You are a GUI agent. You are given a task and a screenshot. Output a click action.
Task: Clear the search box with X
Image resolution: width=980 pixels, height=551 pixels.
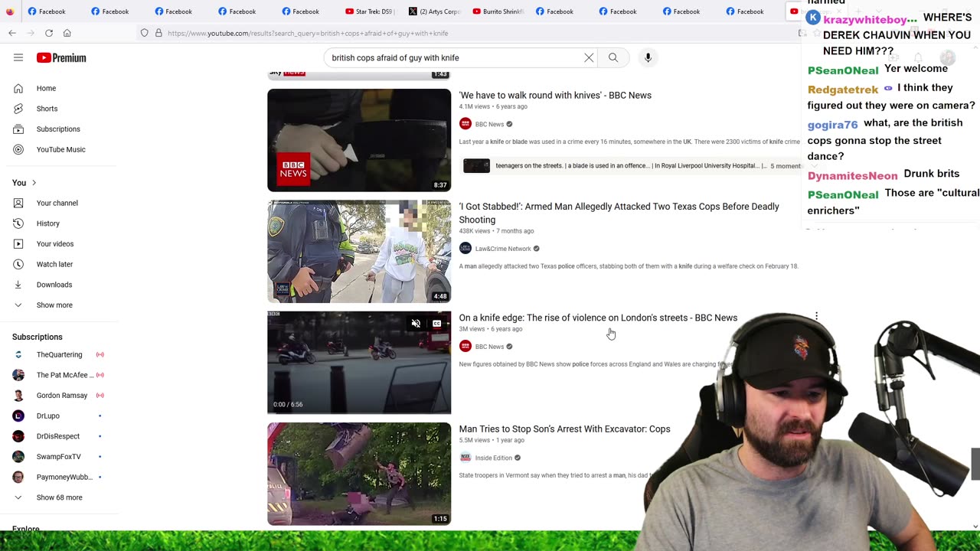coord(589,57)
